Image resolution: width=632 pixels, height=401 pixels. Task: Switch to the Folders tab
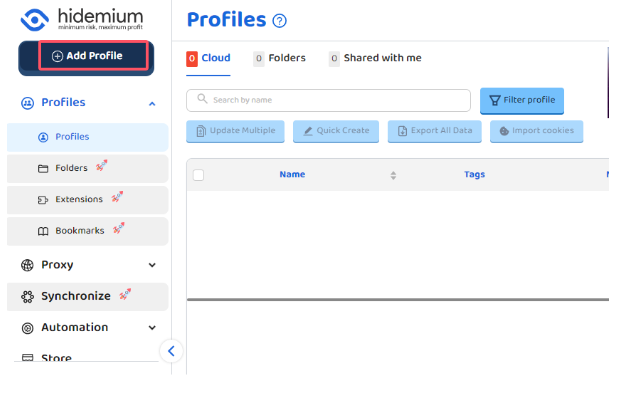279,58
